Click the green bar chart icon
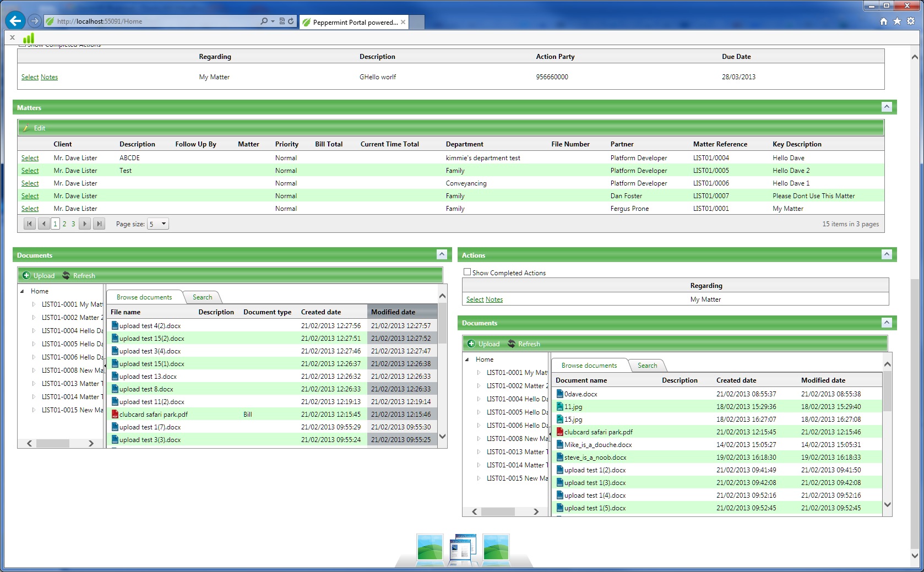This screenshot has height=572, width=924. pyautogui.click(x=29, y=37)
